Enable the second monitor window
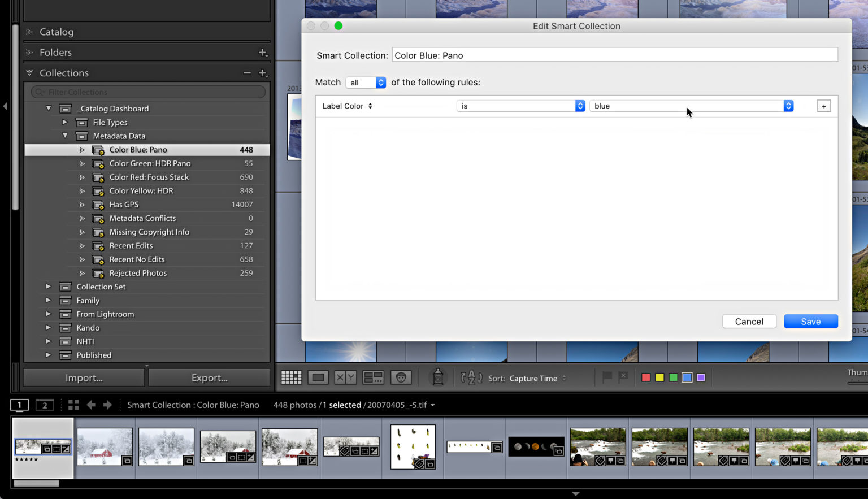Viewport: 868px width, 499px height. tap(45, 405)
